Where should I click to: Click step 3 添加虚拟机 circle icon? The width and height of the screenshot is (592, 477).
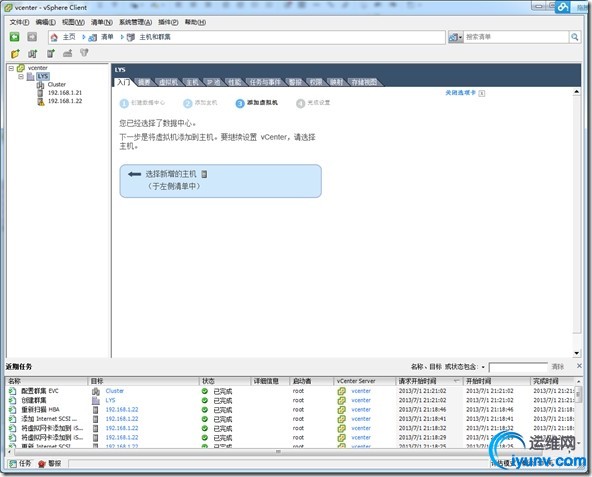240,103
